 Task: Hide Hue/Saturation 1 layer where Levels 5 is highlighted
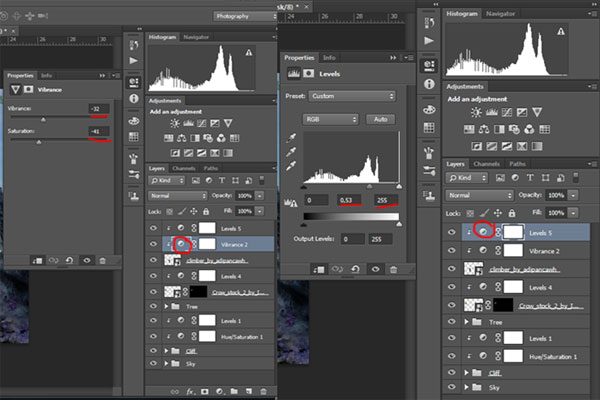450,354
